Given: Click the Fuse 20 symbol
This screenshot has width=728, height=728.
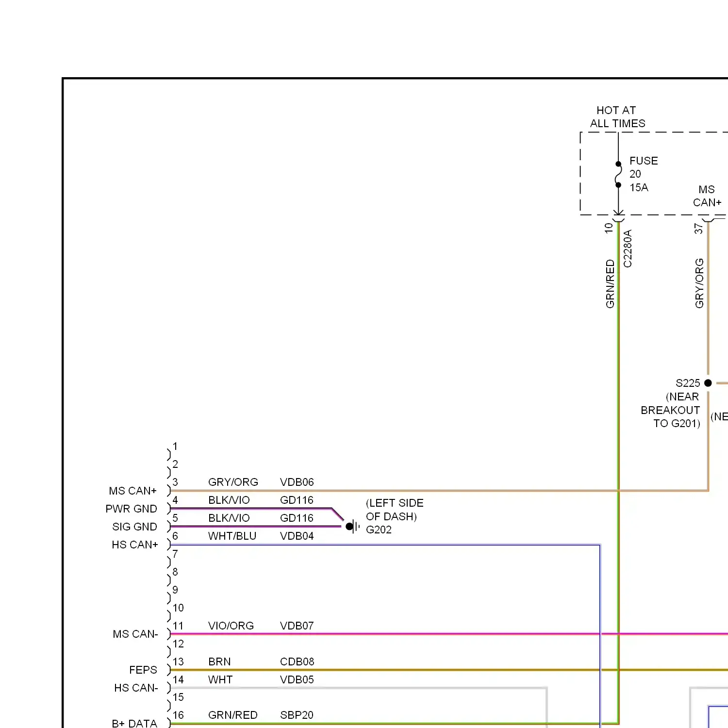Looking at the screenshot, I should [x=618, y=174].
